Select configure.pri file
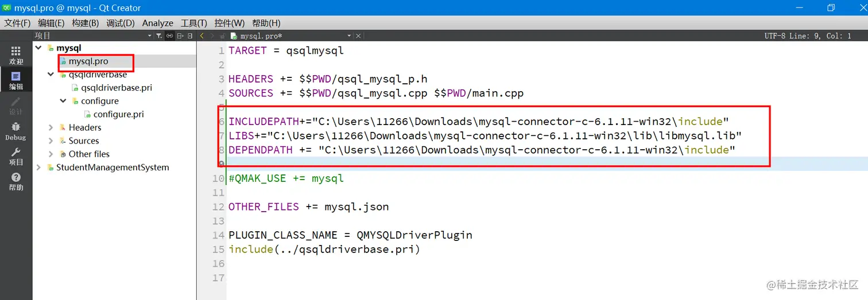Screen dimensions: 868x300 click(118, 114)
